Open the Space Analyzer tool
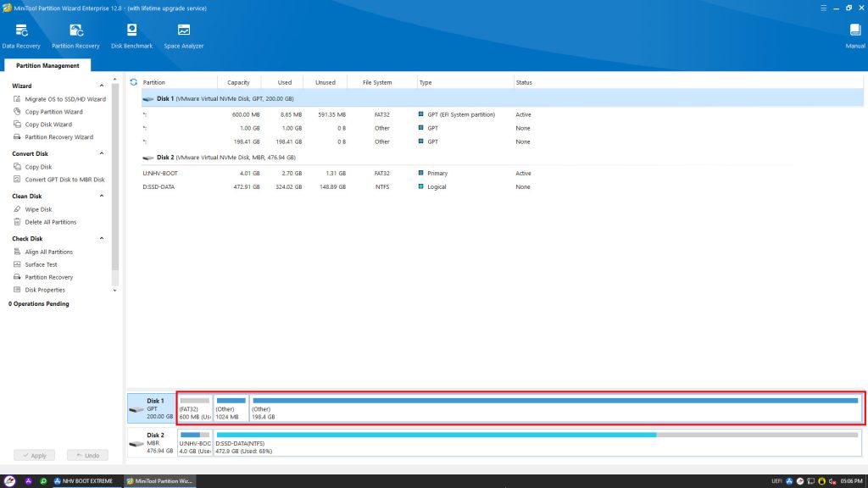The width and height of the screenshot is (868, 488). [184, 36]
